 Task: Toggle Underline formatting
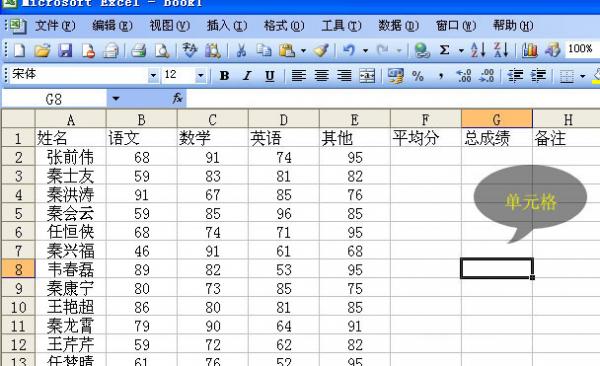[270, 76]
